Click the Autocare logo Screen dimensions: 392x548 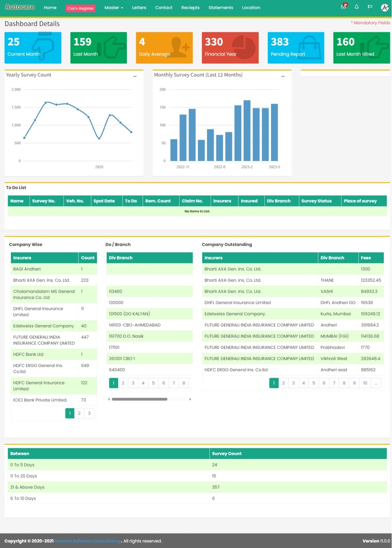(x=20, y=7)
